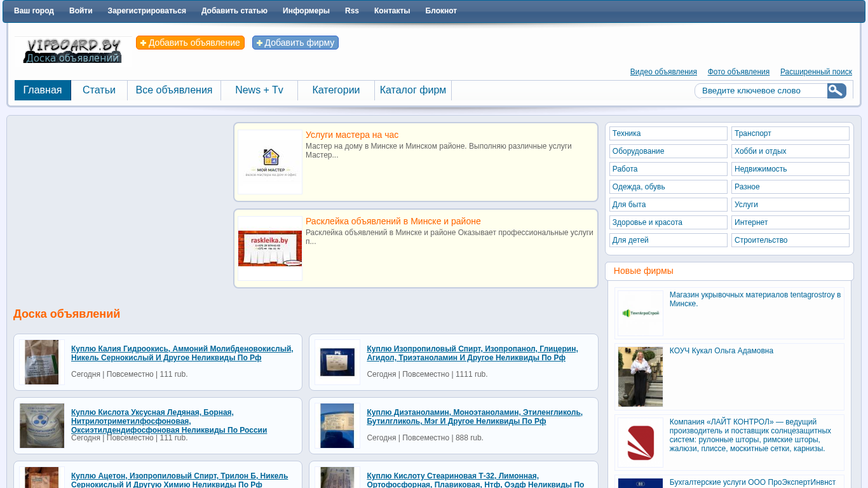The width and height of the screenshot is (868, 488).
Task: Select Для быта category
Action: [668, 205]
